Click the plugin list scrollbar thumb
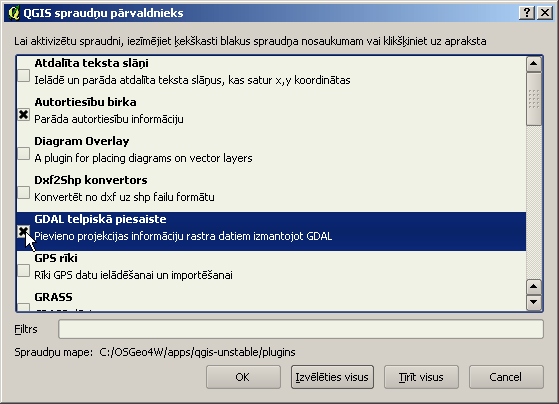 coord(534,99)
